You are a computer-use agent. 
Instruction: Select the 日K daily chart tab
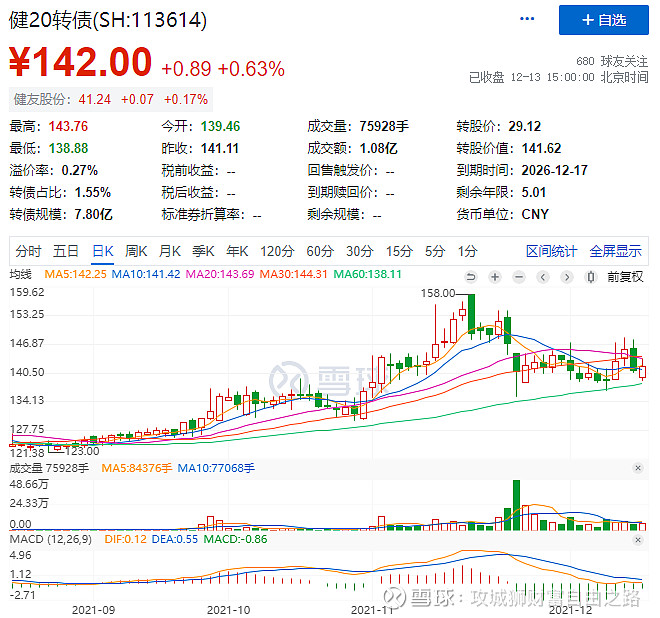click(103, 251)
